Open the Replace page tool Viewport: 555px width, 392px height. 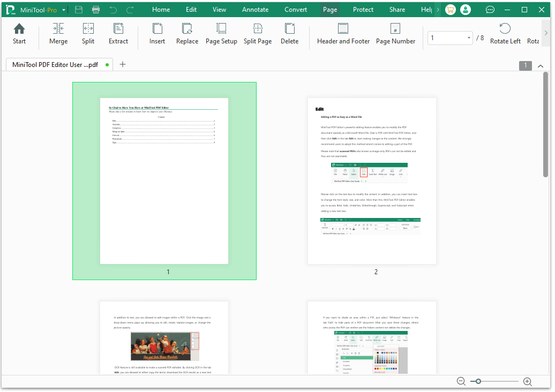tap(187, 34)
